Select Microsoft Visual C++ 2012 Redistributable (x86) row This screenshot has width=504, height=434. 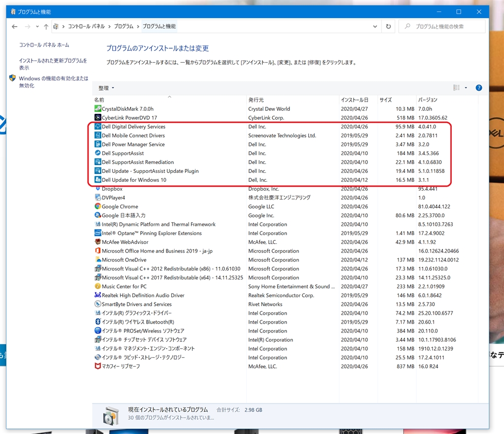coord(285,268)
